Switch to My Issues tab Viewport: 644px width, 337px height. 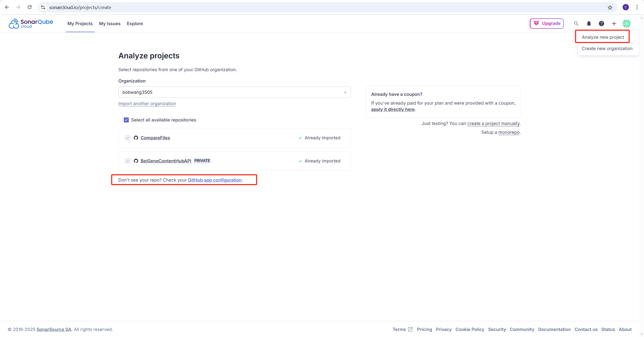[110, 24]
